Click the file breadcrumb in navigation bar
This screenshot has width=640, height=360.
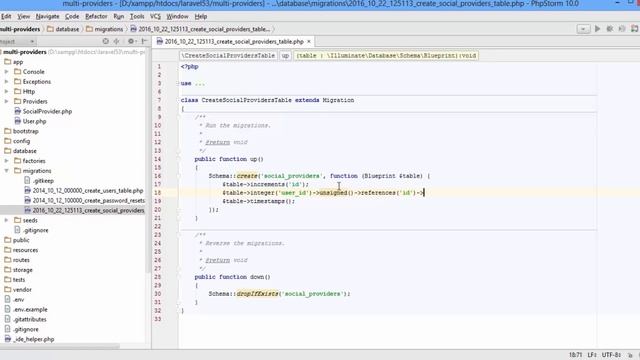(x=200, y=29)
